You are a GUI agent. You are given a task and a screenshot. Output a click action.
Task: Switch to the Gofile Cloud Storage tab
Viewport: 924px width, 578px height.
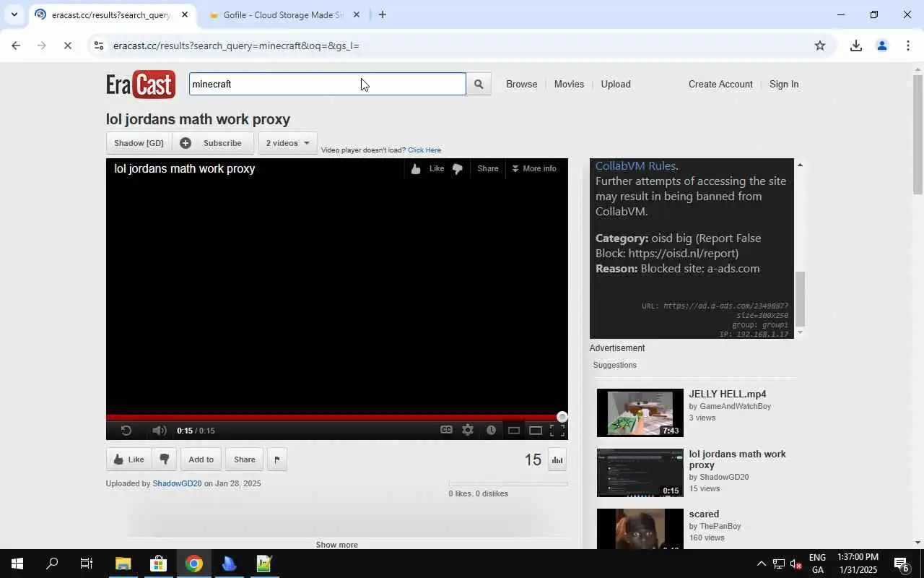pos(282,14)
